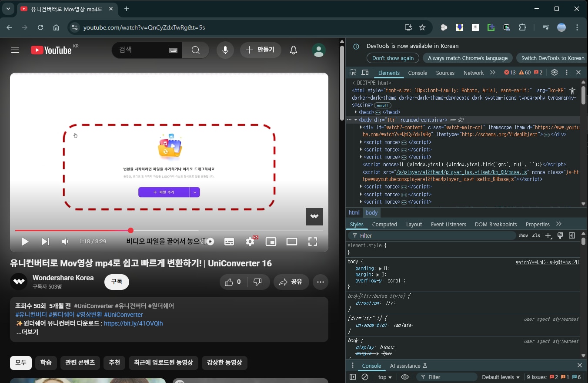Enable theater mode
The height and width of the screenshot is (383, 588).
(292, 242)
